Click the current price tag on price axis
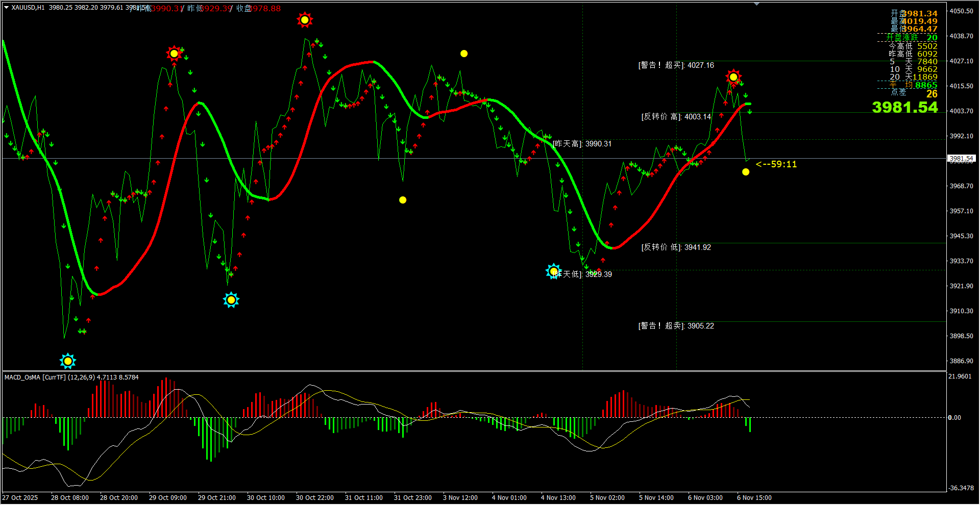The width and height of the screenshot is (980, 505). coord(962,159)
